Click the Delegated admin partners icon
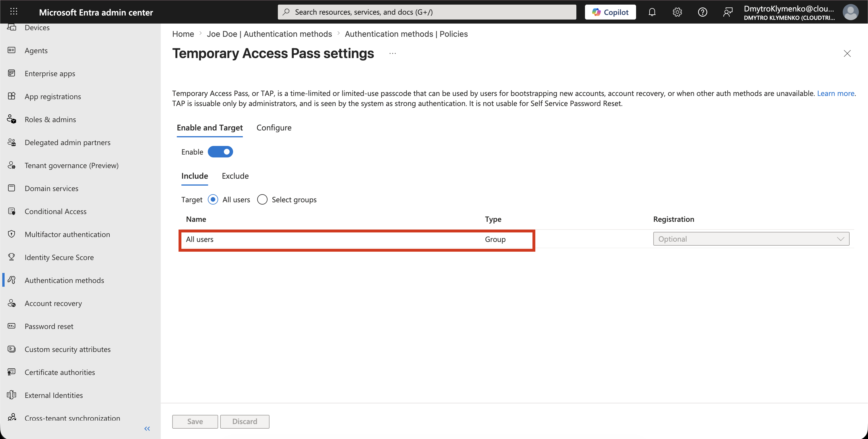868x439 pixels. pos(11,142)
